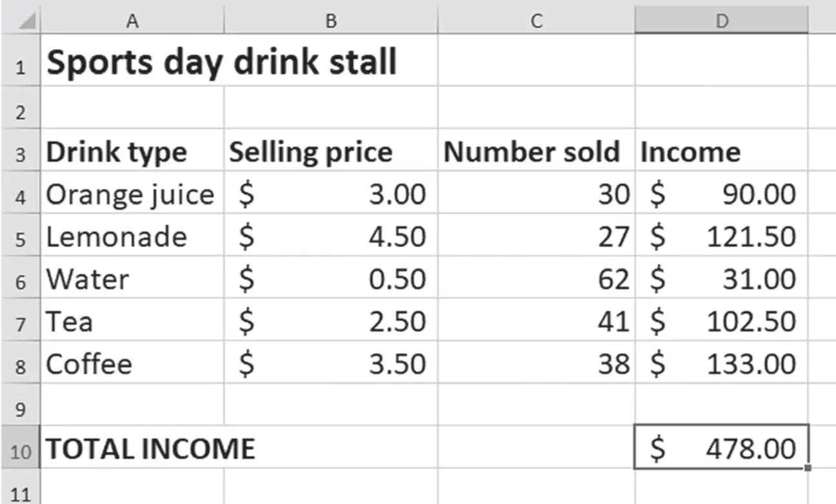Click the select-all corner triangle

point(25,21)
